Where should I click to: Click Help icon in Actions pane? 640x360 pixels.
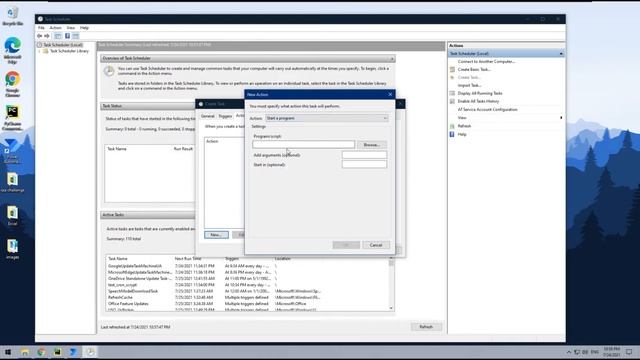coord(452,134)
